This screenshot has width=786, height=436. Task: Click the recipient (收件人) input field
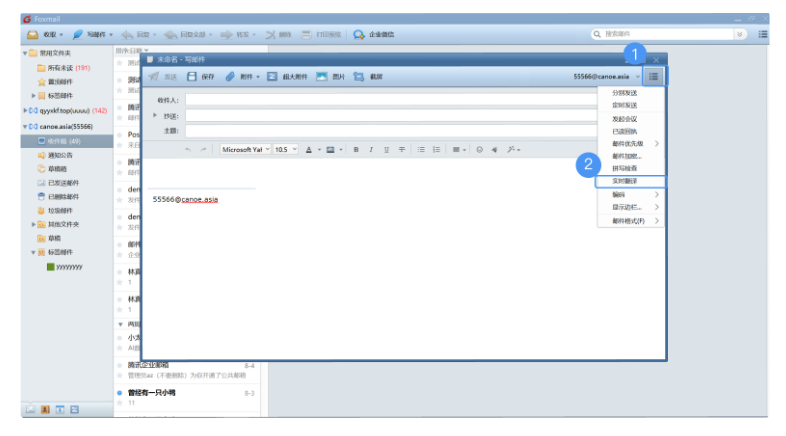tap(391, 100)
